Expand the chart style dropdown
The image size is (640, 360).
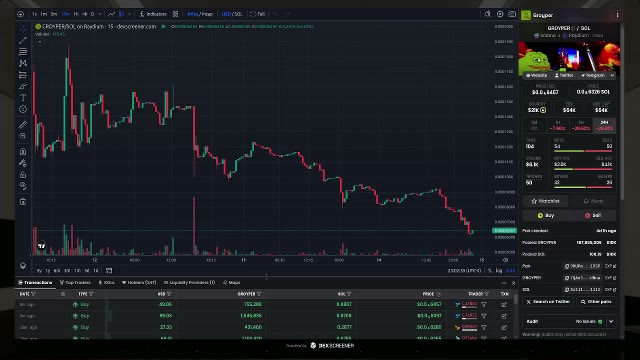(x=130, y=14)
